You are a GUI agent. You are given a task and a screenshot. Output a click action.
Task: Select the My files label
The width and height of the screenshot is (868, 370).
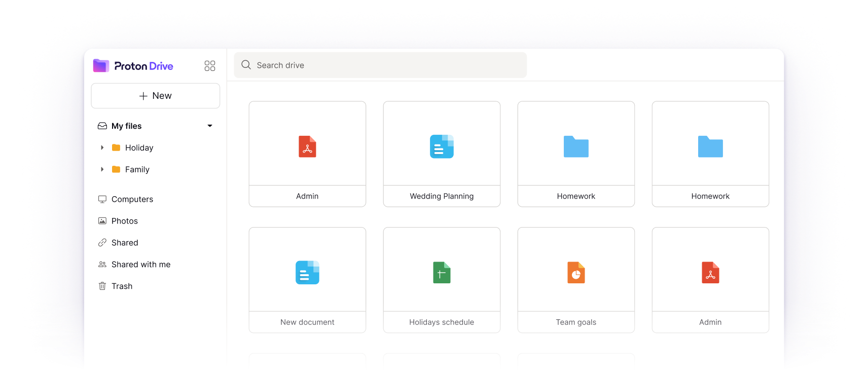tap(126, 126)
